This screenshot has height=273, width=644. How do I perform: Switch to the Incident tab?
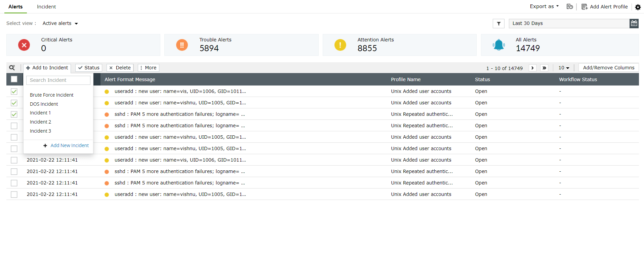click(46, 7)
